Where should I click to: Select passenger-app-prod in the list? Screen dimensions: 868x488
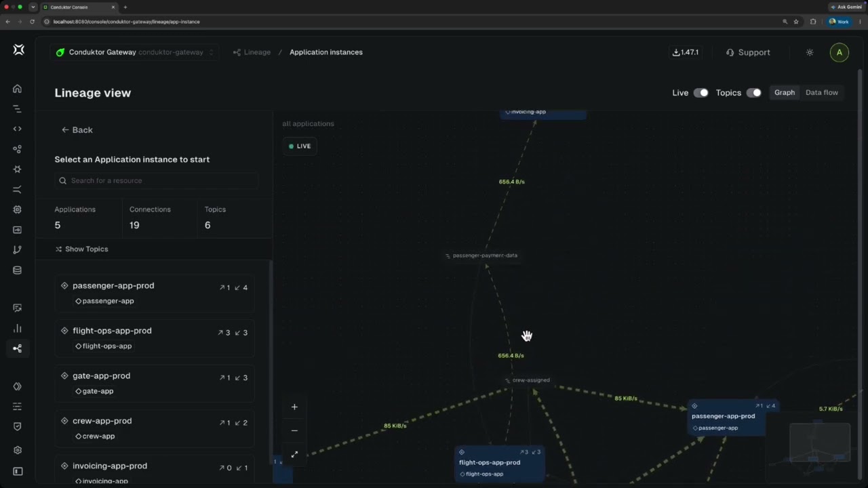155,293
